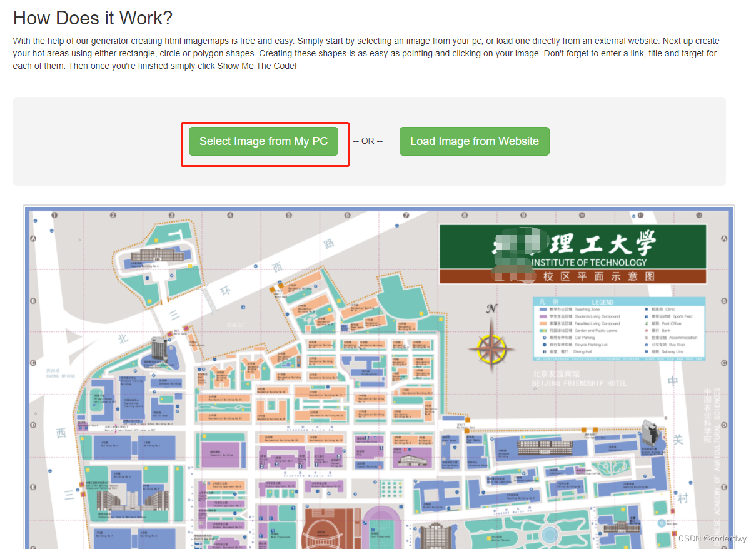The height and width of the screenshot is (549, 756).
Task: Click the Bus Stop legend icon
Action: [x=647, y=345]
